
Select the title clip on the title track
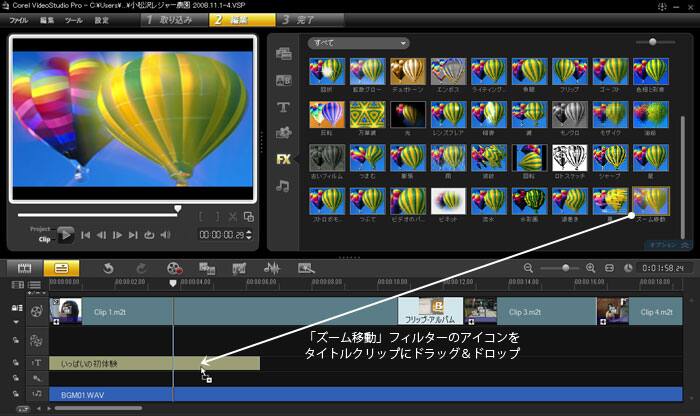tap(154, 363)
